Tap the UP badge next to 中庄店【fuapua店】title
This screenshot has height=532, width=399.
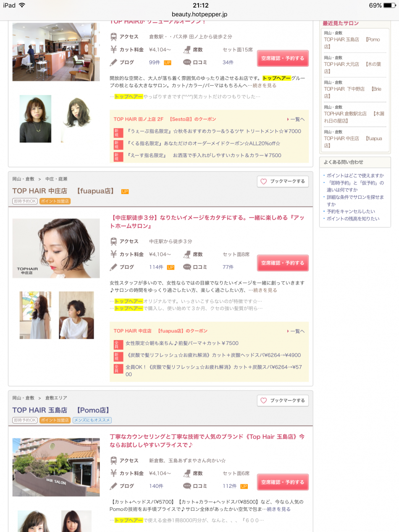click(125, 192)
